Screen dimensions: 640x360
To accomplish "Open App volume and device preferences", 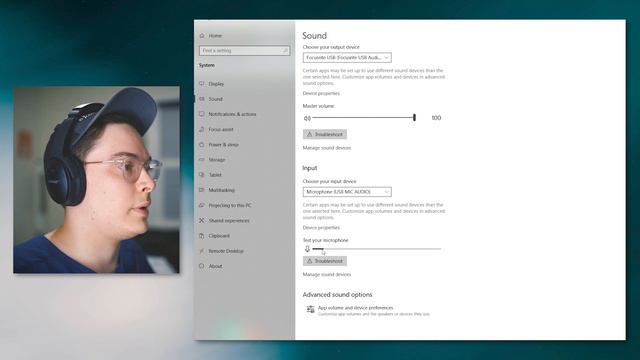I will 369,311.
